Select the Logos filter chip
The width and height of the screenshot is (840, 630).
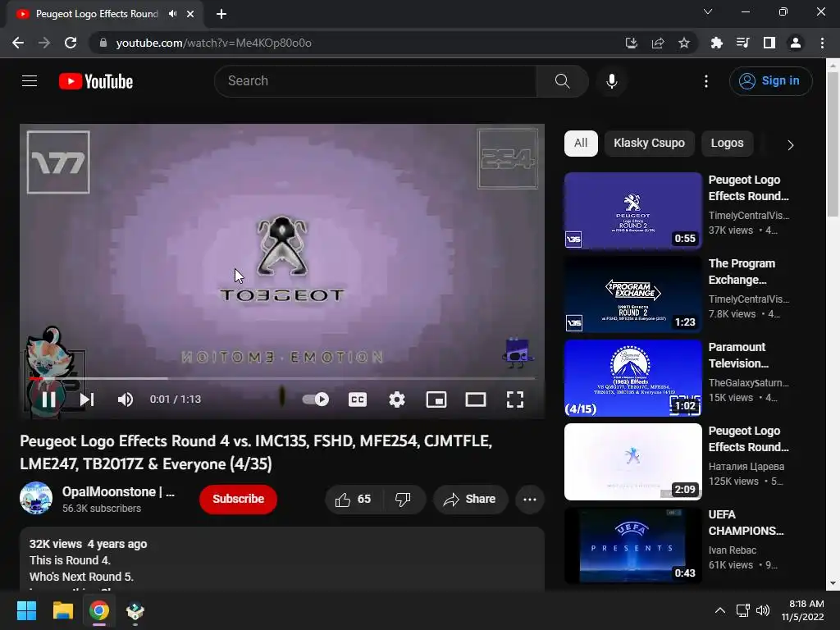coord(727,144)
